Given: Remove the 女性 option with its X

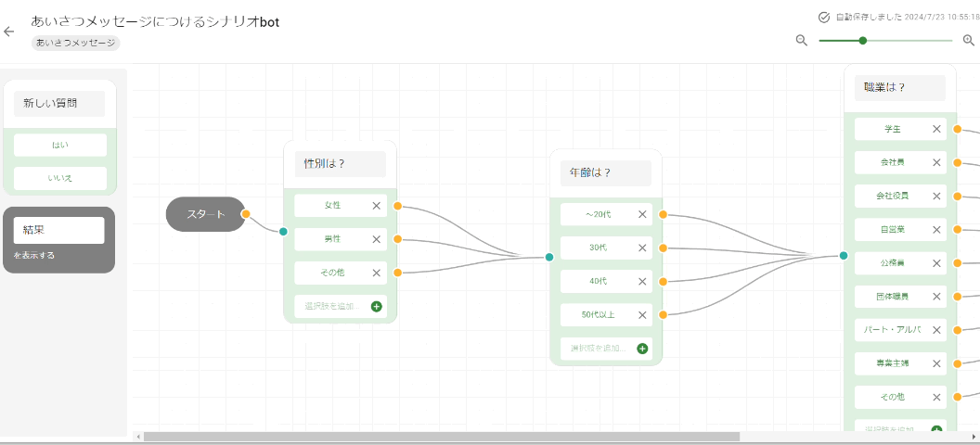Looking at the screenshot, I should pos(376,206).
